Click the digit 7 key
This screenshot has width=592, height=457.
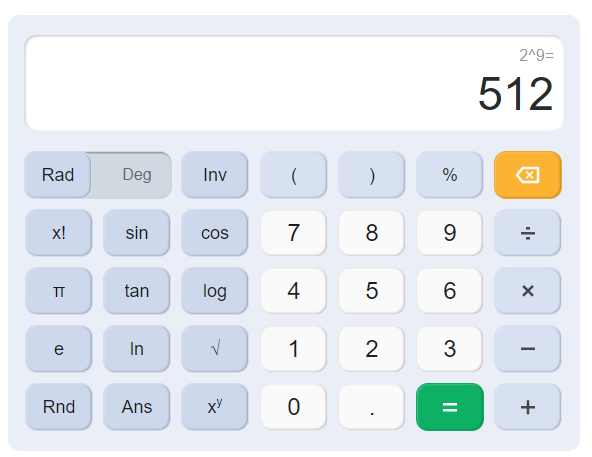tap(293, 233)
